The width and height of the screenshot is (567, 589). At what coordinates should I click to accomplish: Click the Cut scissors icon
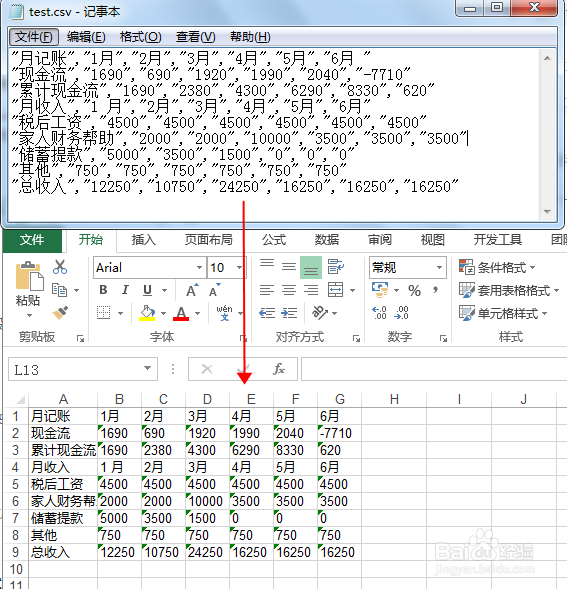point(60,267)
